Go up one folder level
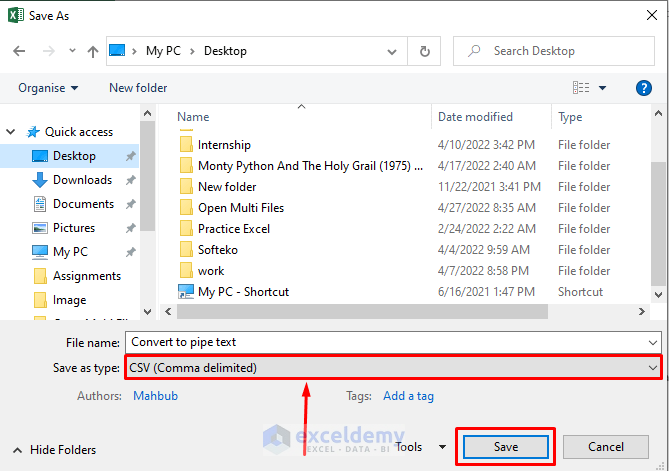Viewport: 669px width, 471px height. pyautogui.click(x=93, y=52)
